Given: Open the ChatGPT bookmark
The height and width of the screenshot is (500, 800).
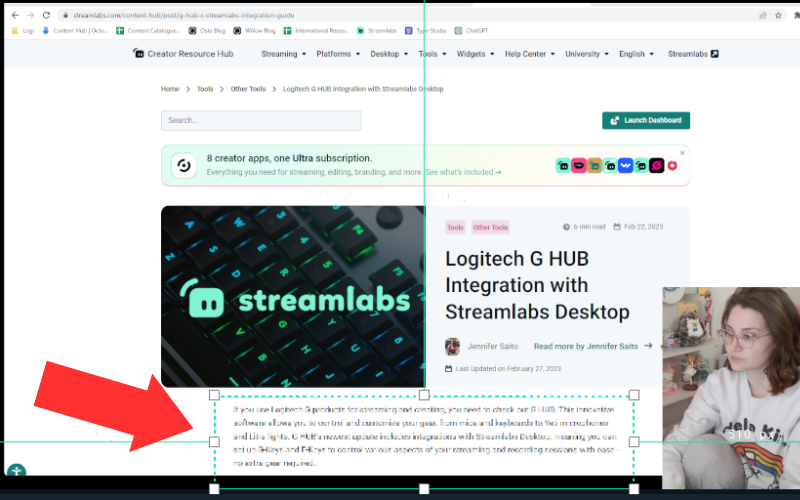Looking at the screenshot, I should click(x=471, y=31).
